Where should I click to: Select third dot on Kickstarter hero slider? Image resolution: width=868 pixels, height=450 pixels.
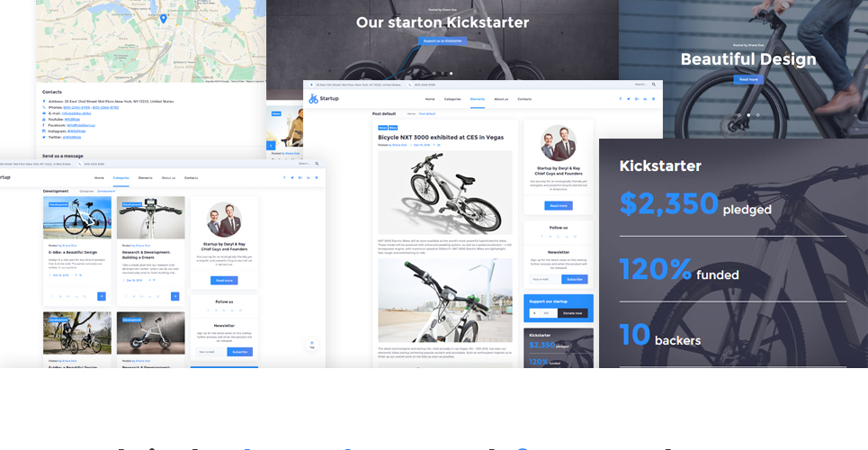[x=451, y=73]
